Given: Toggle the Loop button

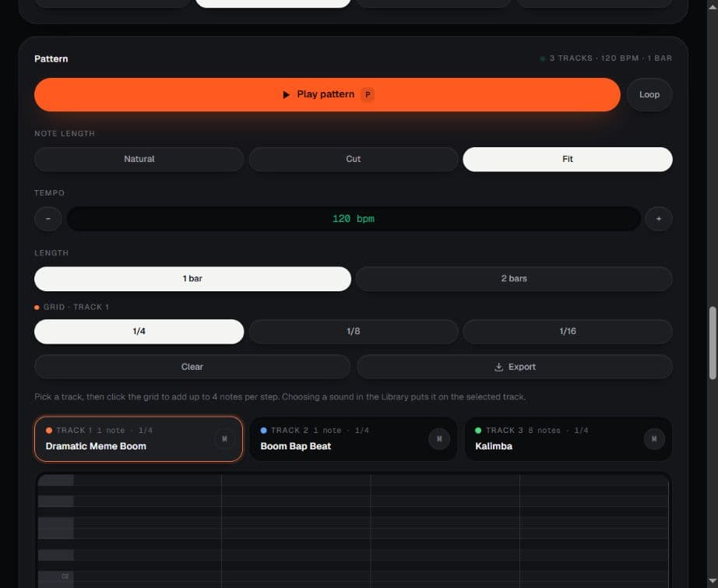Looking at the screenshot, I should tap(649, 94).
